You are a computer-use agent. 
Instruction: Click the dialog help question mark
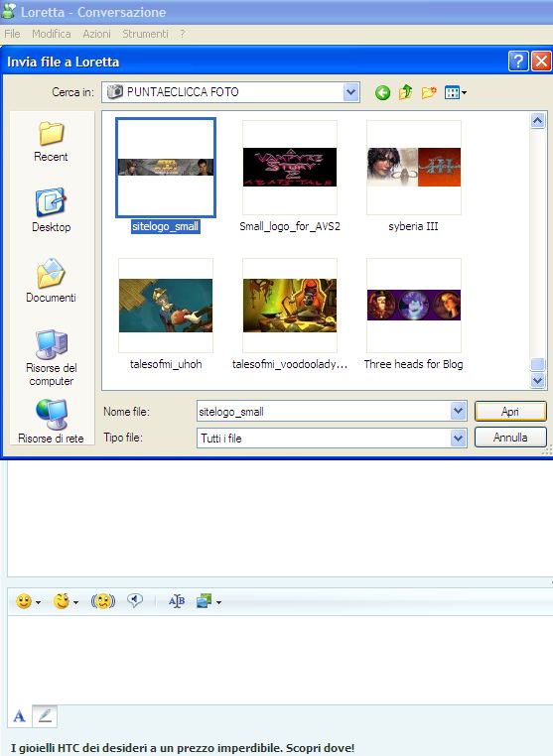coord(518,62)
